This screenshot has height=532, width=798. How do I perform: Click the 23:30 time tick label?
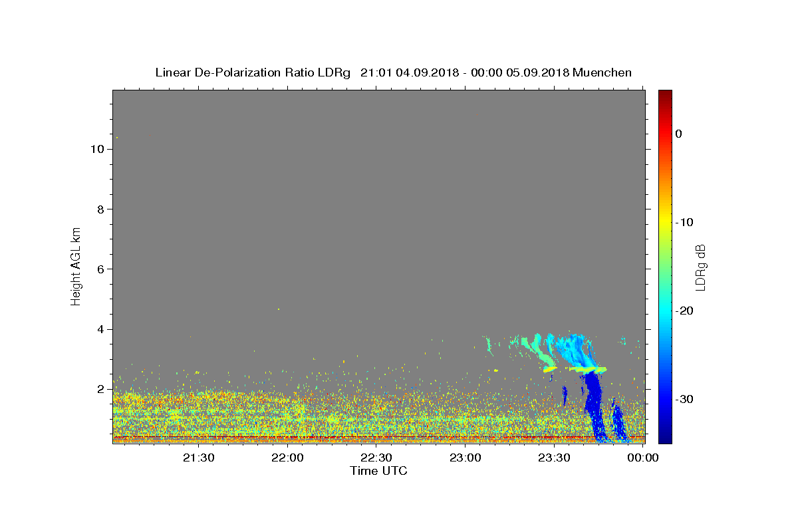[554, 458]
